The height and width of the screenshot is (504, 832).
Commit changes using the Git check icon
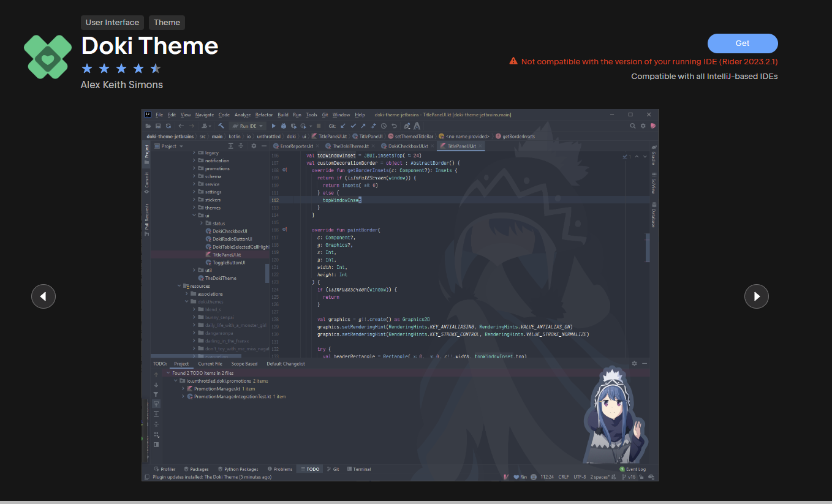[x=353, y=126]
